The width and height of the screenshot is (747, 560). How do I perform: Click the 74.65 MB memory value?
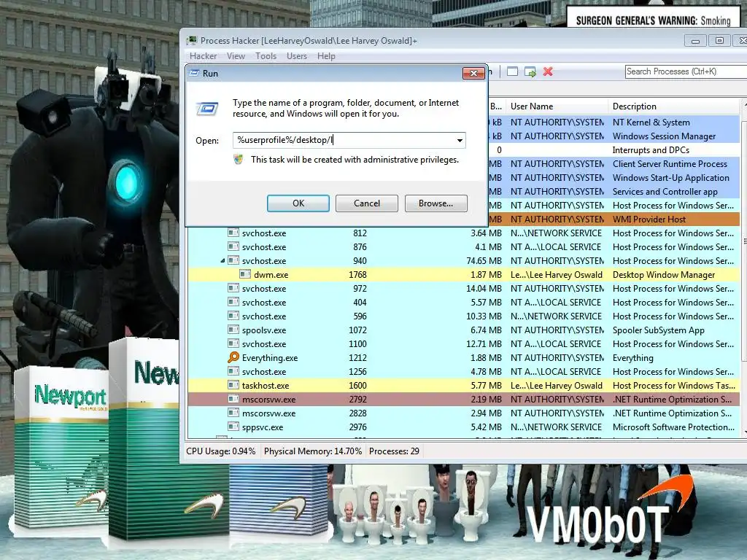point(484,260)
